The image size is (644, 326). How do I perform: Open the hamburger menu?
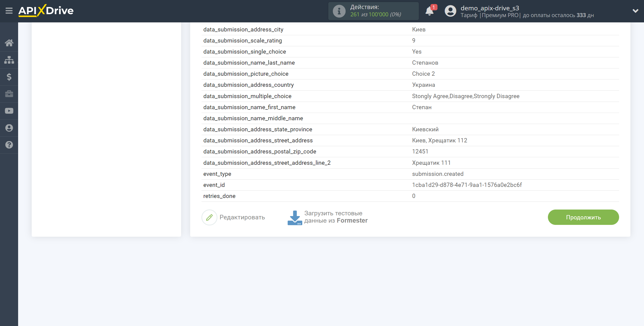point(9,11)
